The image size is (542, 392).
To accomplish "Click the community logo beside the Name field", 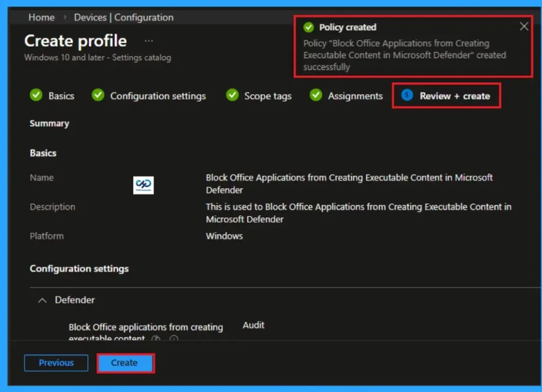I will [x=143, y=185].
